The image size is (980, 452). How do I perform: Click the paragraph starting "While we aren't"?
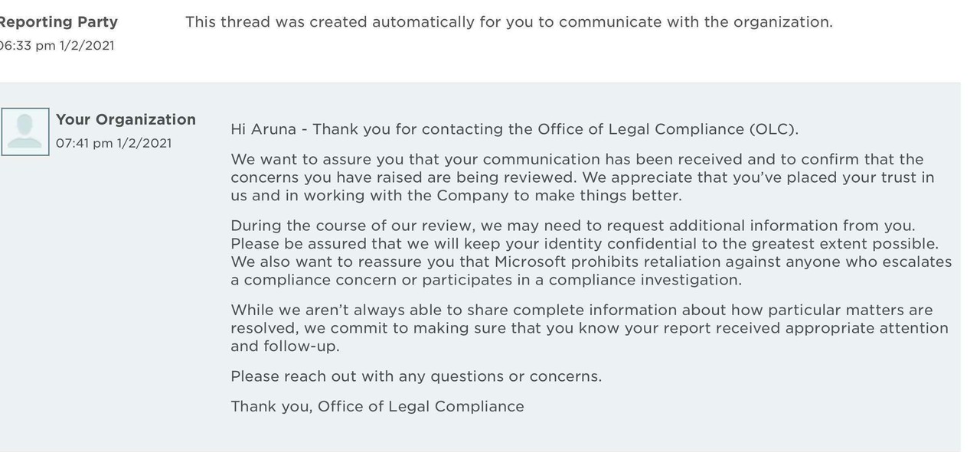click(589, 328)
